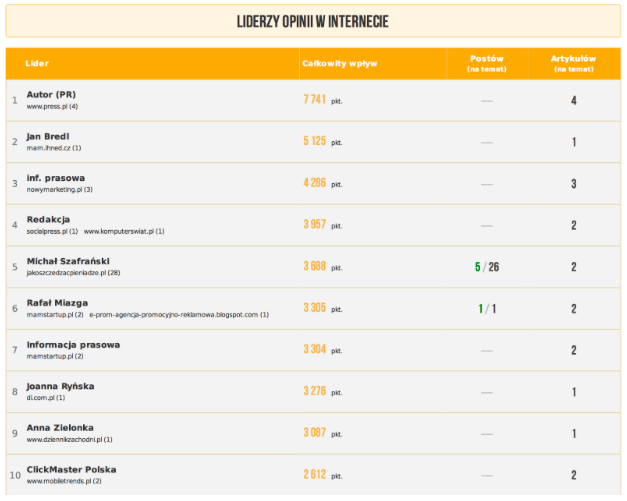Select the Artykułów (na temat) column header

(573, 64)
